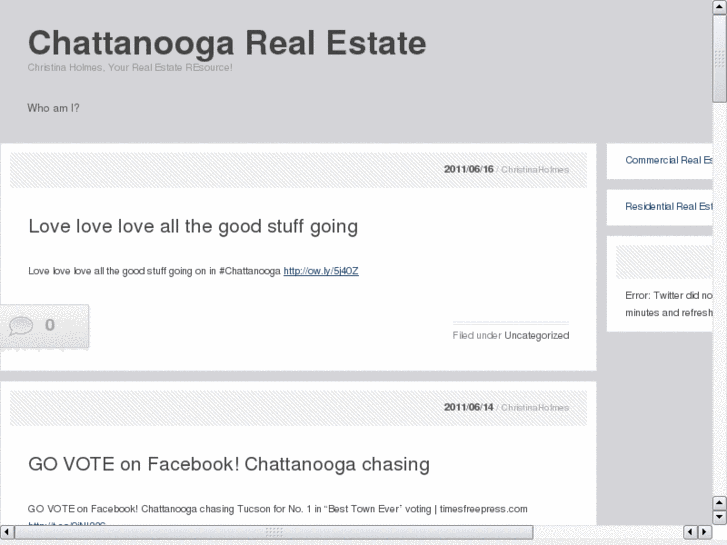The width and height of the screenshot is (727, 545).
Task: Click the 2011/06/14 post date
Action: point(468,407)
